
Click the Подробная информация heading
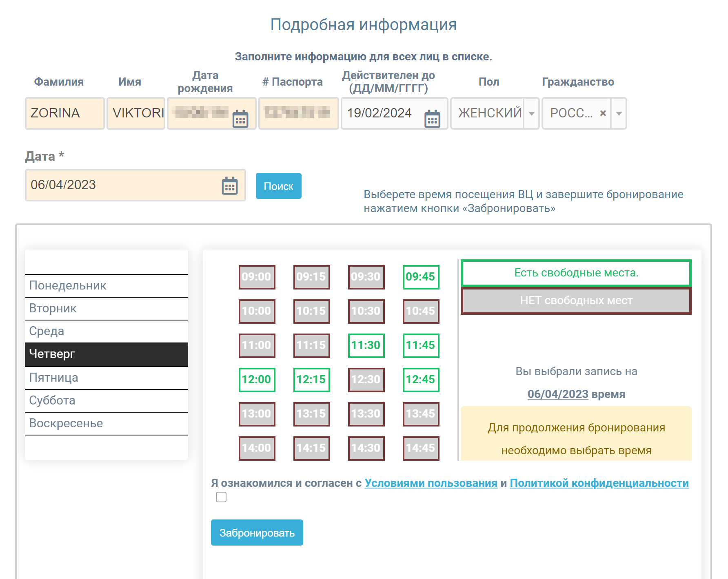tap(364, 25)
